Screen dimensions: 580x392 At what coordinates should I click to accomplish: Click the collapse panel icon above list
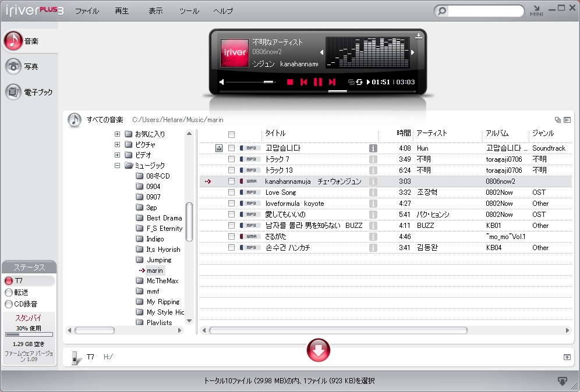(x=567, y=120)
